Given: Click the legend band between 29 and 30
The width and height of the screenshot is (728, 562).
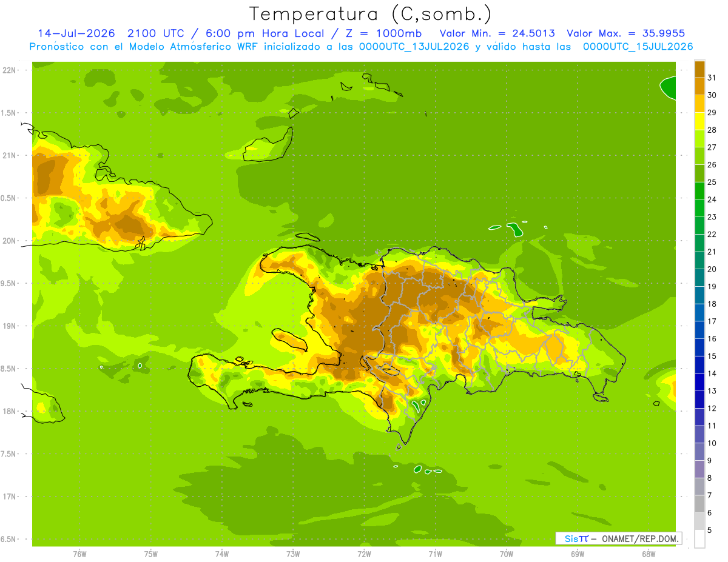Looking at the screenshot, I should click(699, 104).
